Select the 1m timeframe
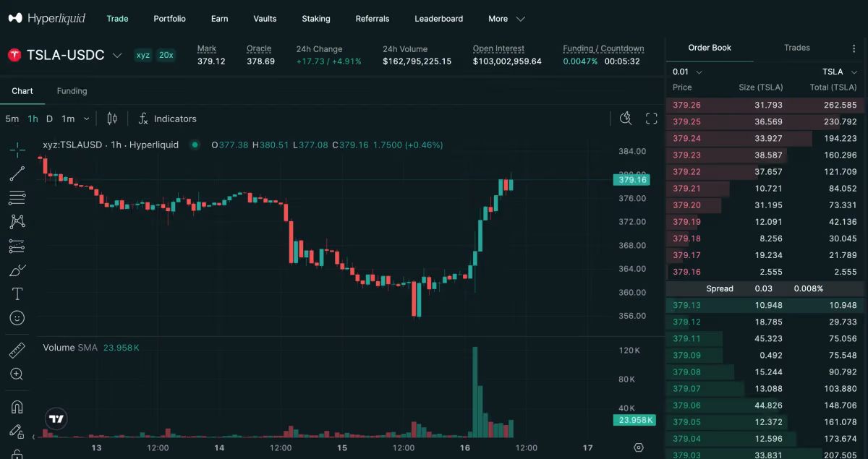The width and height of the screenshot is (868, 459). [x=68, y=119]
